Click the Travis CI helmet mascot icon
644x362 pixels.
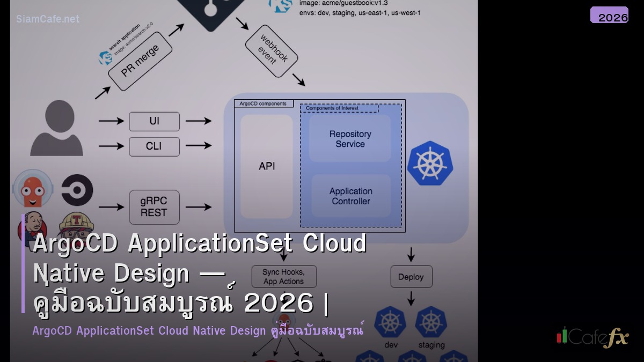click(x=77, y=225)
